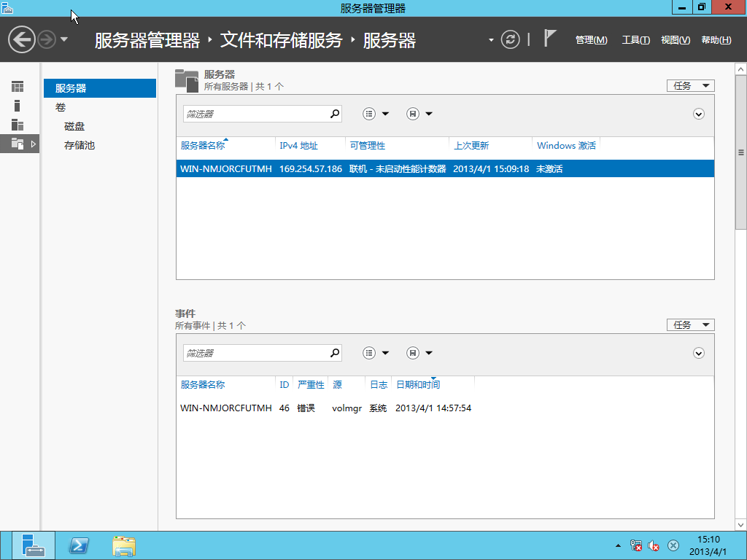Sort events by 日期和时间 column
This screenshot has width=747, height=560.
pyautogui.click(x=418, y=385)
